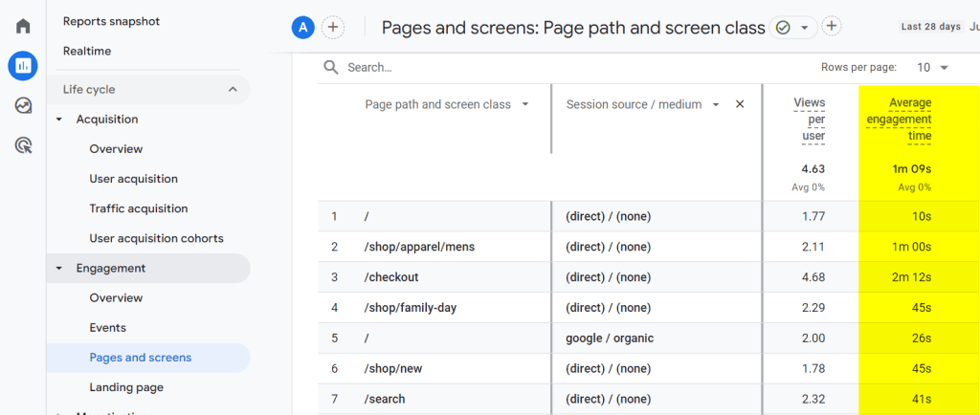
Task: Open the report status dropdown arrow
Action: click(805, 28)
